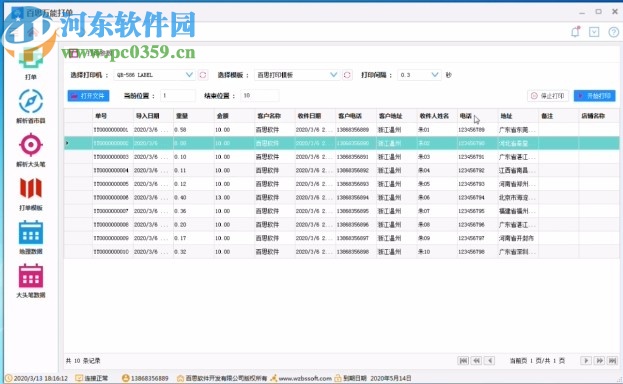Click the start position input field
The image size is (623, 384).
178,96
